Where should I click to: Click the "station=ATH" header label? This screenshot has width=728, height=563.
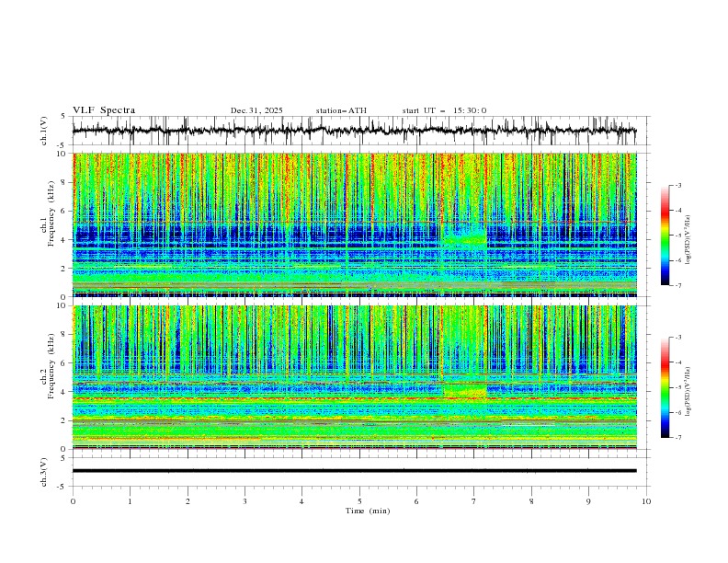[341, 110]
